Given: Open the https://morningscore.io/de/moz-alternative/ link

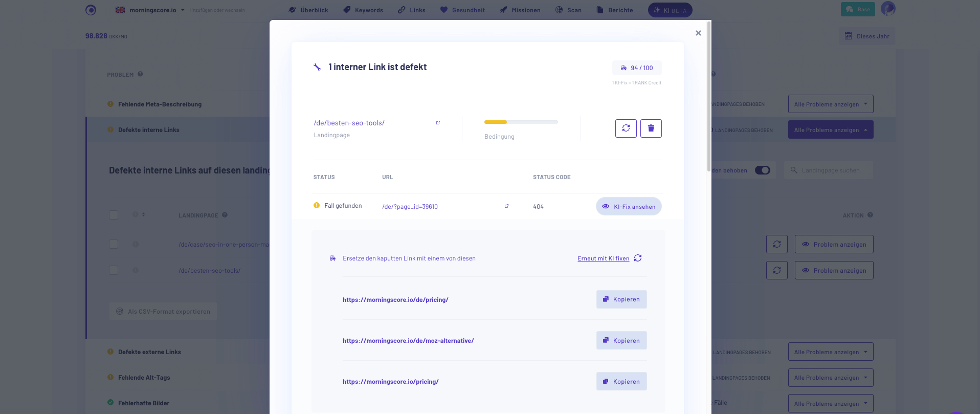Looking at the screenshot, I should click(x=408, y=341).
